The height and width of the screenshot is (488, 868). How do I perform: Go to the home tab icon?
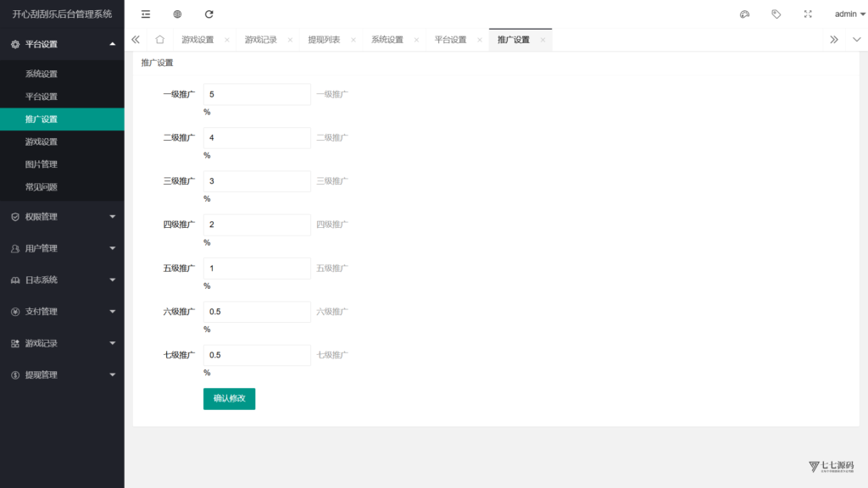[160, 39]
